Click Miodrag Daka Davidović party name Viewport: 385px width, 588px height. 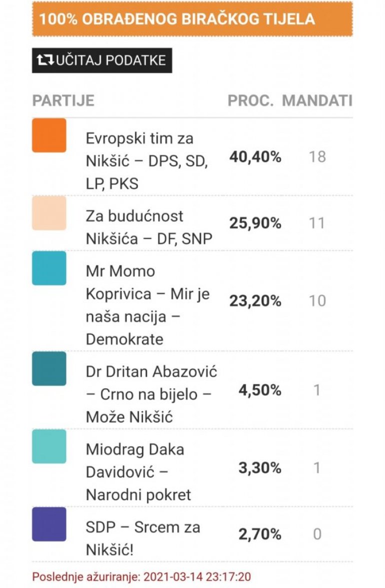[138, 472]
